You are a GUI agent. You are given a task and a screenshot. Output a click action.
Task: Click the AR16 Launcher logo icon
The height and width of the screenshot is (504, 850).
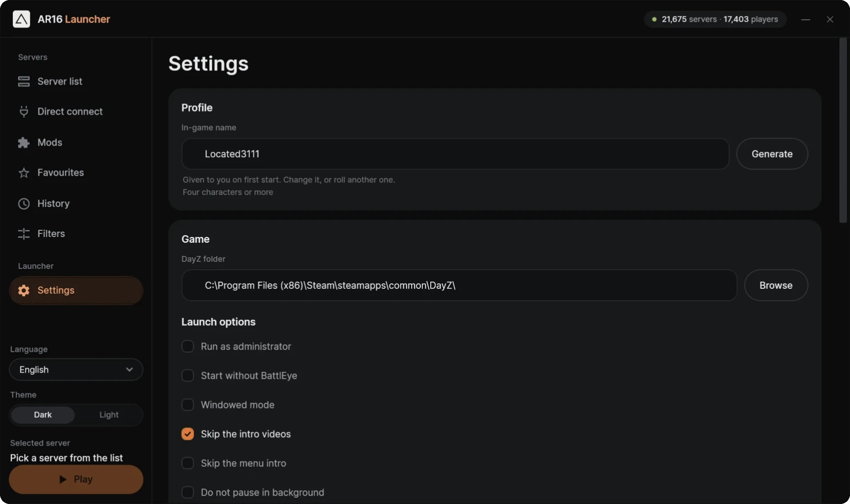(21, 19)
